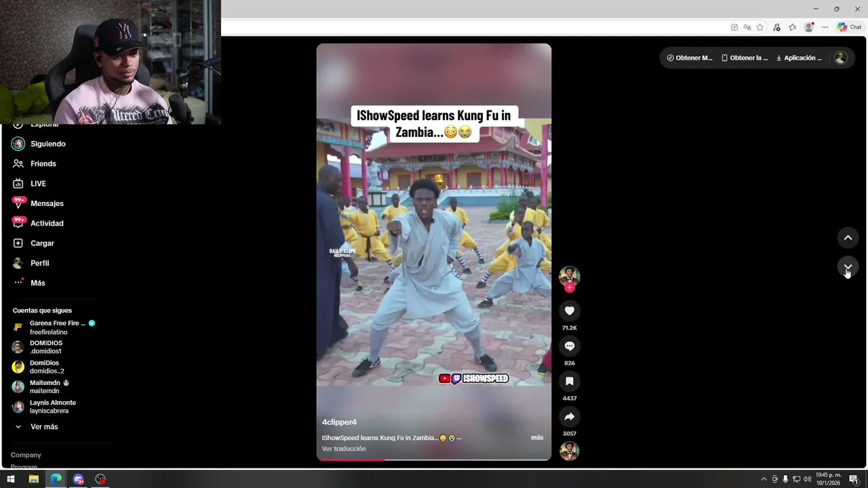
Task: Open File Explorer from taskbar
Action: [33, 479]
